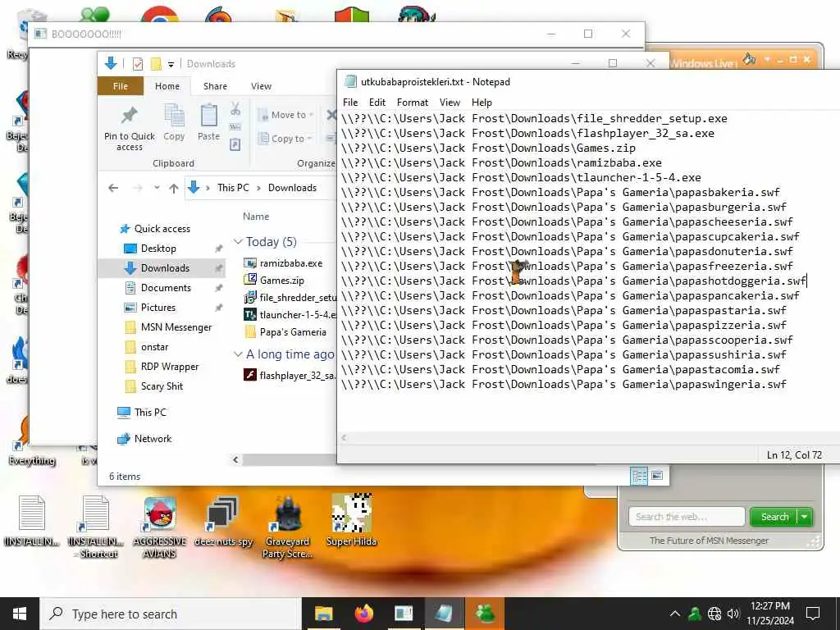Open Desktop in navigation pane

click(158, 249)
